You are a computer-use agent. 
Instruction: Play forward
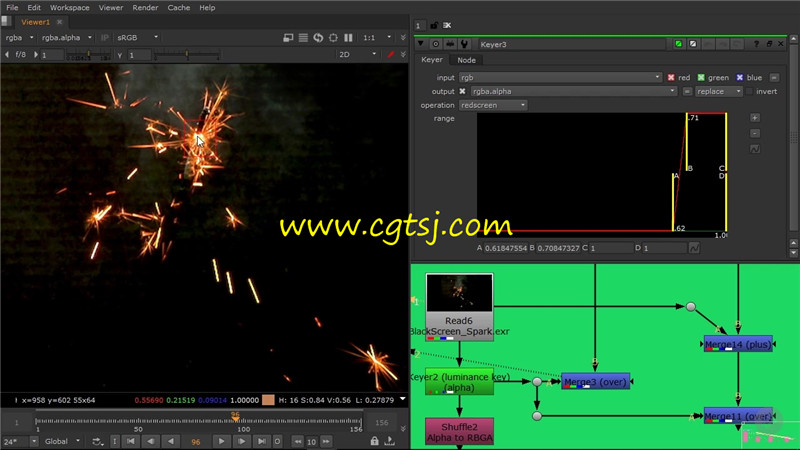[221, 441]
